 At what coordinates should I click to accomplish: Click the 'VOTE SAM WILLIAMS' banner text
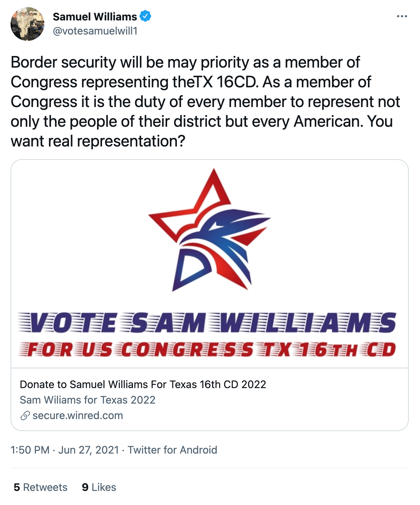(x=208, y=323)
